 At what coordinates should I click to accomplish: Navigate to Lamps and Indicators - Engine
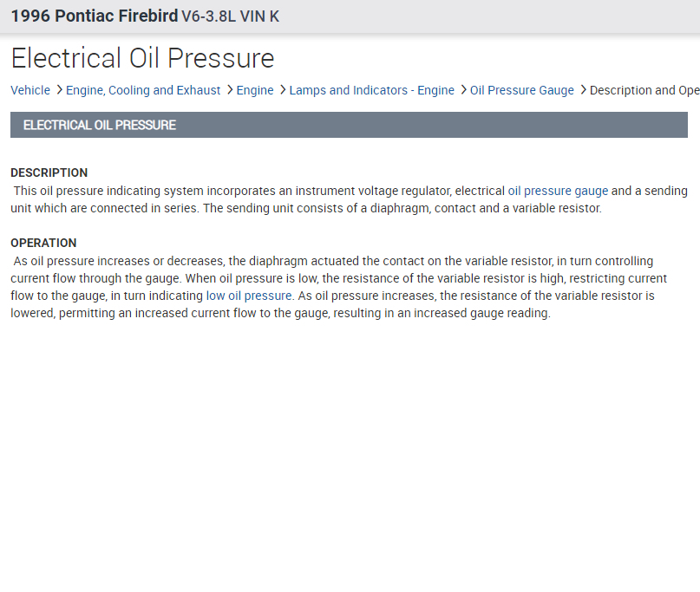[371, 90]
